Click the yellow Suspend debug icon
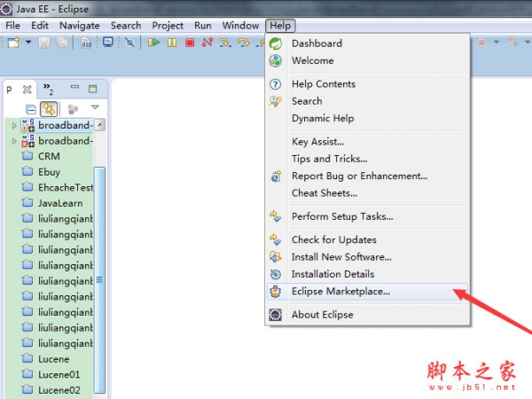The width and height of the screenshot is (532, 399). 172,43
